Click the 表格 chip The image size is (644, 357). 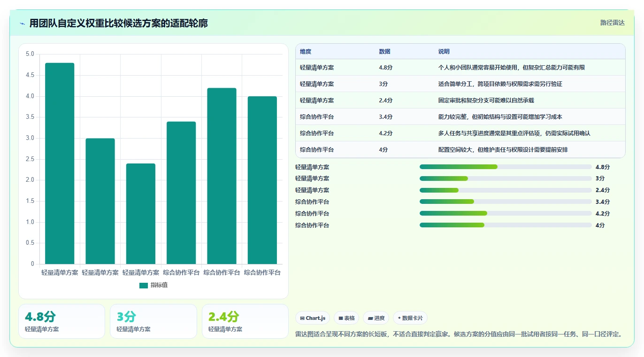pyautogui.click(x=346, y=318)
